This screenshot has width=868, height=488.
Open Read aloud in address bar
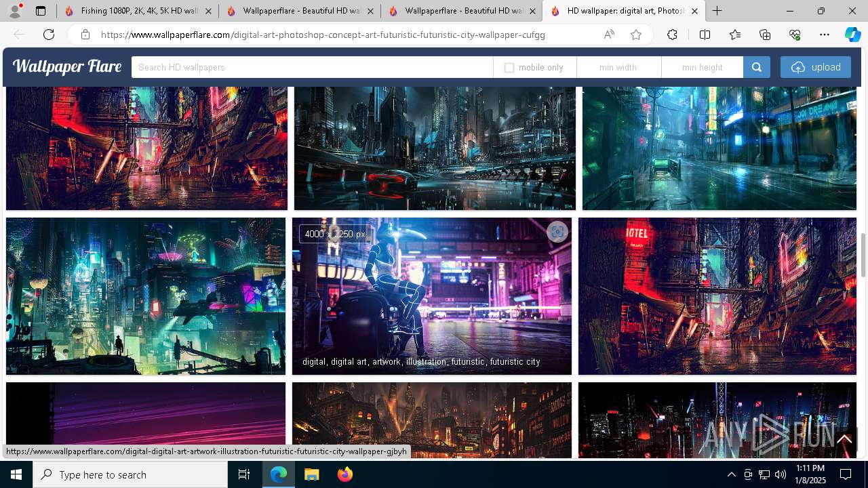coord(609,35)
